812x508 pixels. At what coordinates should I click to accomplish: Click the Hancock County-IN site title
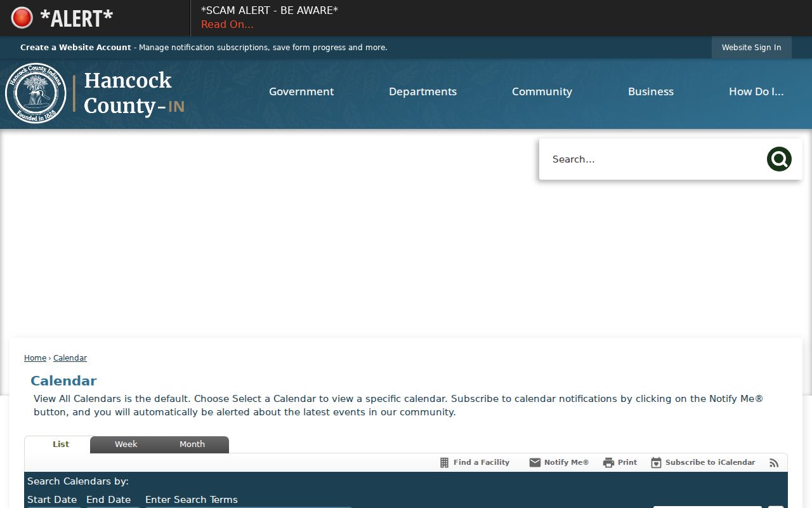[134, 93]
